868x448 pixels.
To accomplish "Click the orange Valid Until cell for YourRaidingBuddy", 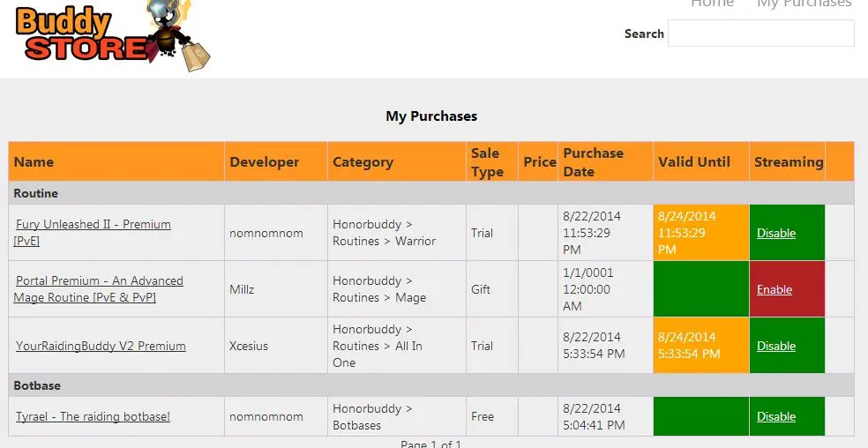I will point(701,346).
